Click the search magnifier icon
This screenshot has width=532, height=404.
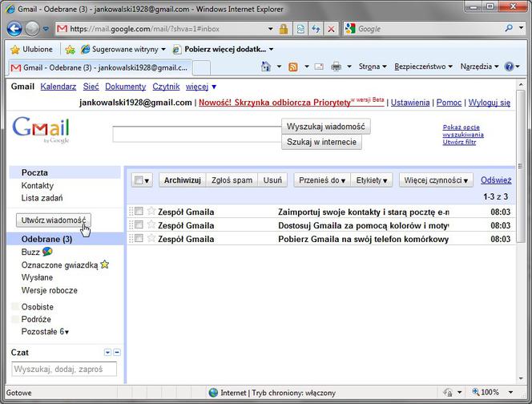(x=509, y=29)
